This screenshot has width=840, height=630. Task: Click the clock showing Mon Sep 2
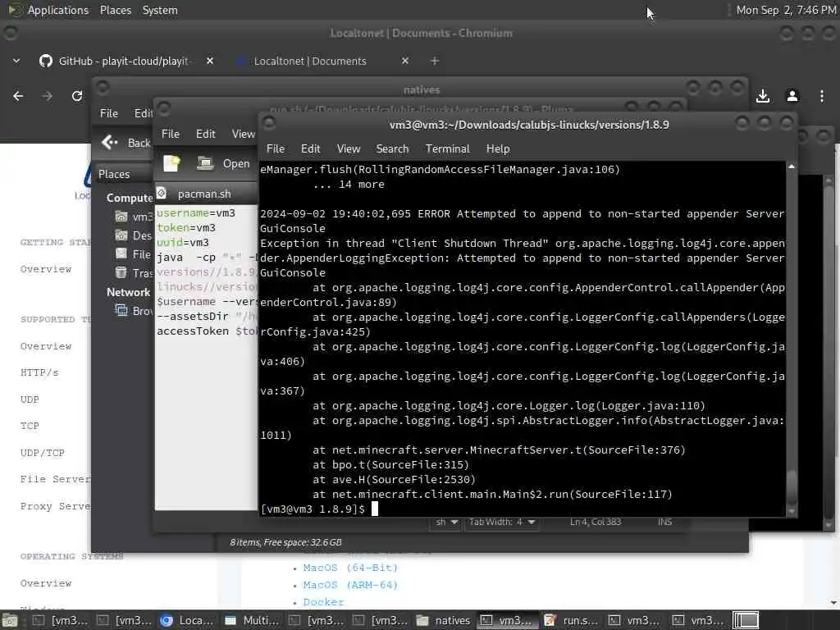tap(786, 10)
